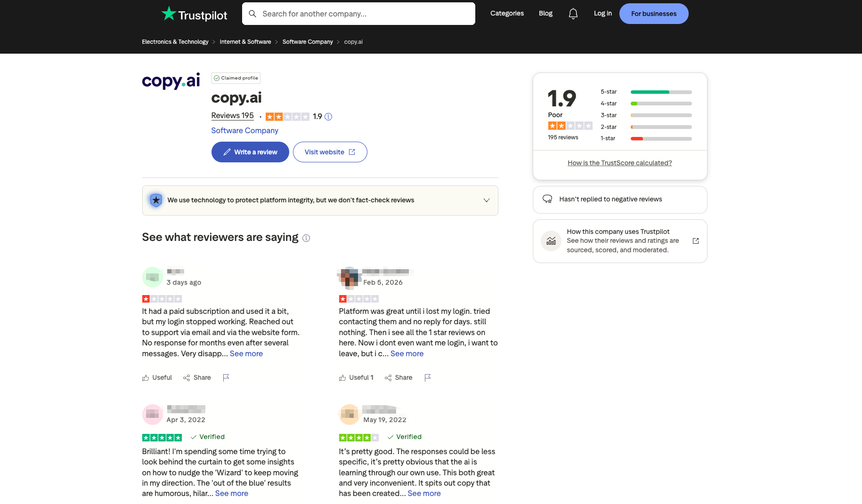Click the 'Hasn't replied to negative reviews' speech bubble icon

[547, 199]
